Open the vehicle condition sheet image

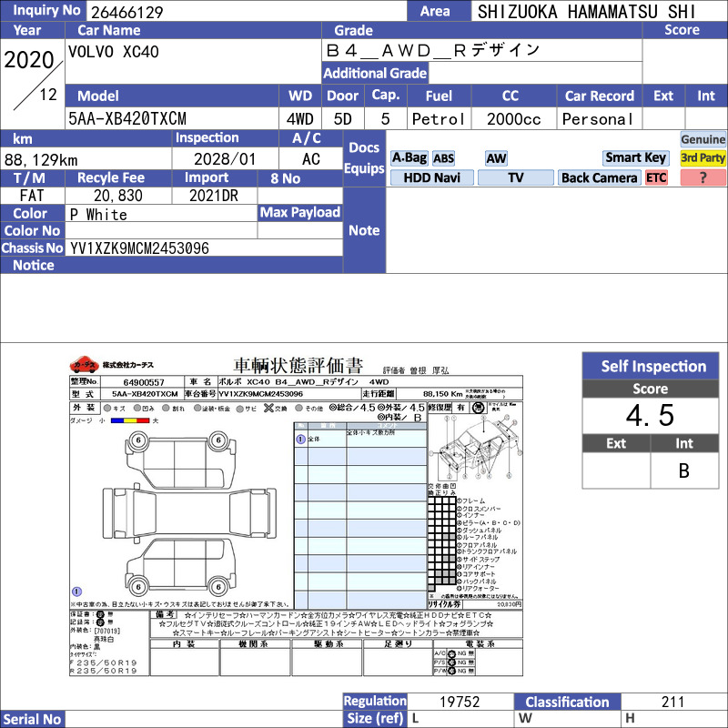point(297,515)
